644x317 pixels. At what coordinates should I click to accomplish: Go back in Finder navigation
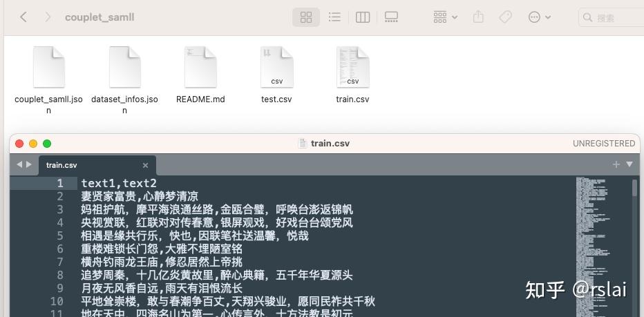tap(23, 17)
